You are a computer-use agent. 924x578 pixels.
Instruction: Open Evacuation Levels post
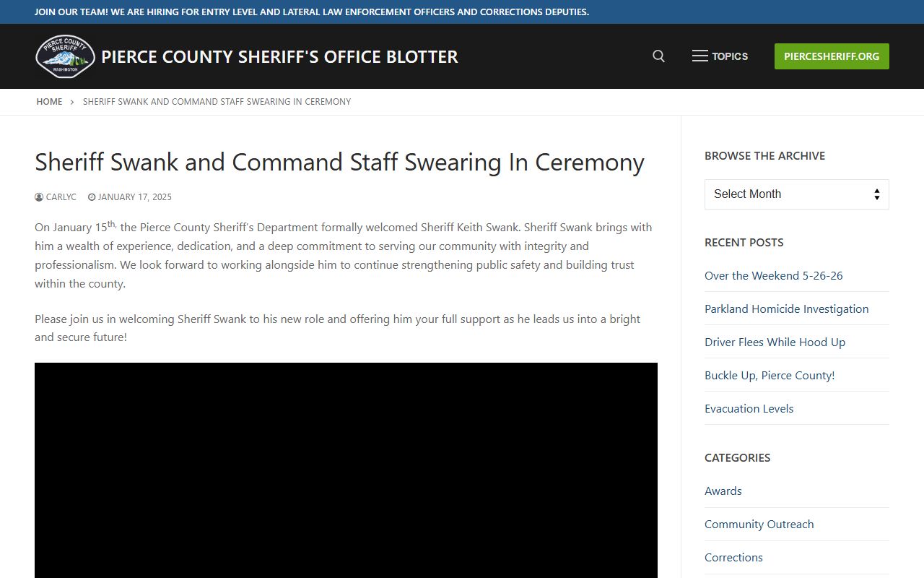(x=749, y=408)
